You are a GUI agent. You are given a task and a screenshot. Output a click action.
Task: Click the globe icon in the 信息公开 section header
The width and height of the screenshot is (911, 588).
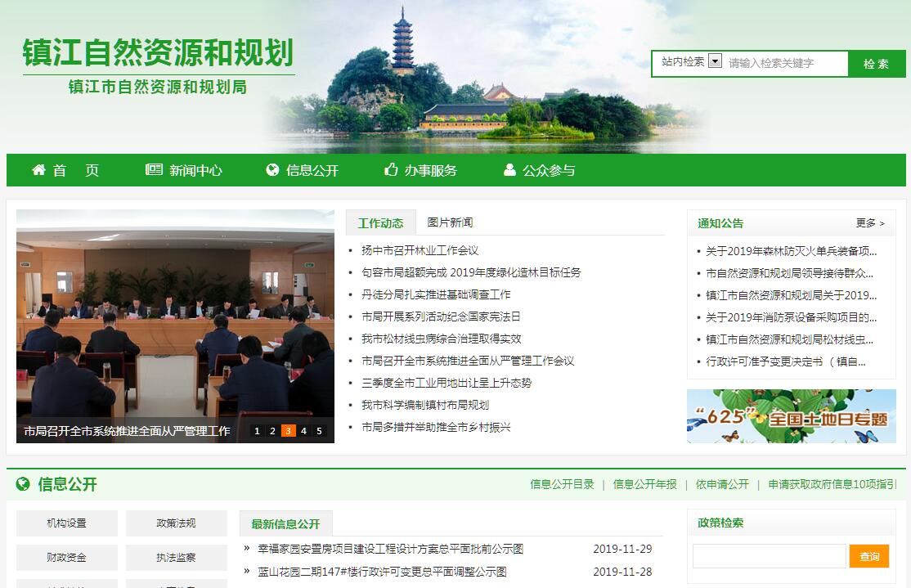click(x=23, y=483)
